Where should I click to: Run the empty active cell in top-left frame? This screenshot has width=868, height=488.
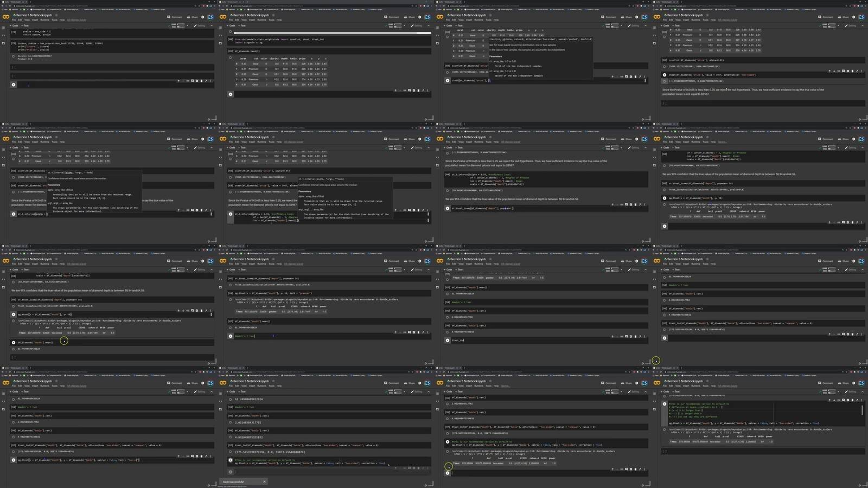click(14, 85)
